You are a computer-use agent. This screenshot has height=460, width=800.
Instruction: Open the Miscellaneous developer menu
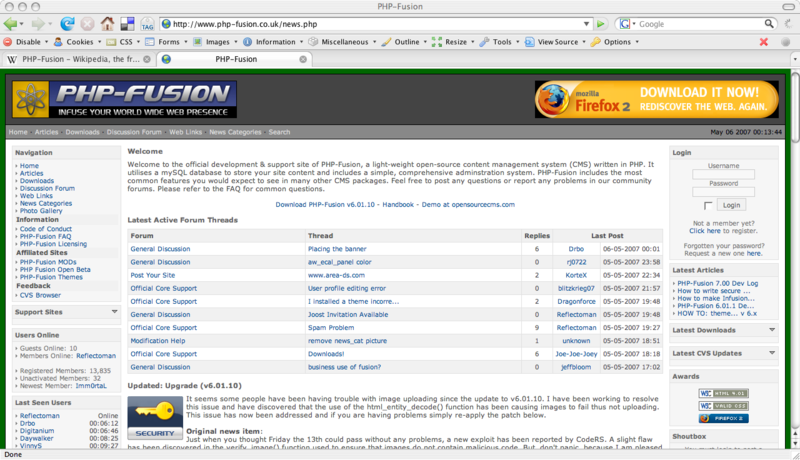342,42
